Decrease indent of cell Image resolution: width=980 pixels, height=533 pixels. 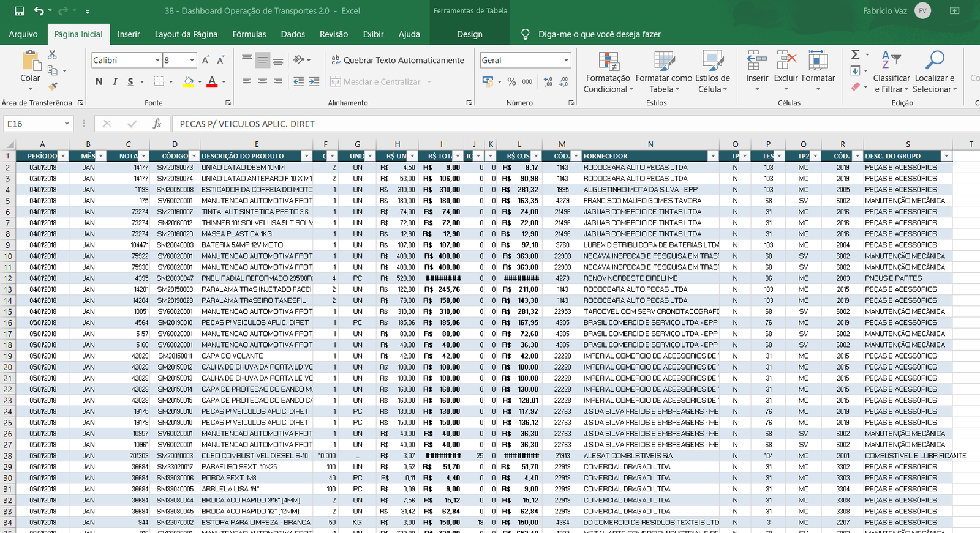pyautogui.click(x=299, y=81)
